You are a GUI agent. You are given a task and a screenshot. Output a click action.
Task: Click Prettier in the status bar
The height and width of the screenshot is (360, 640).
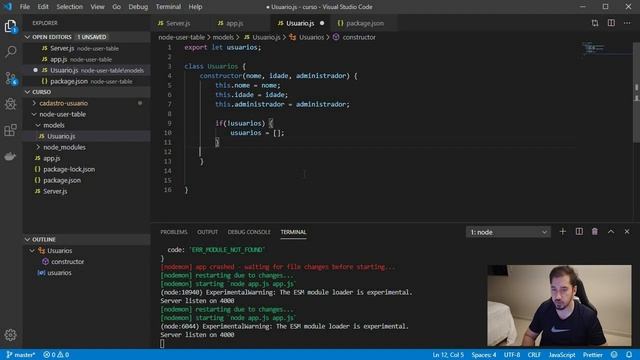[x=593, y=355]
